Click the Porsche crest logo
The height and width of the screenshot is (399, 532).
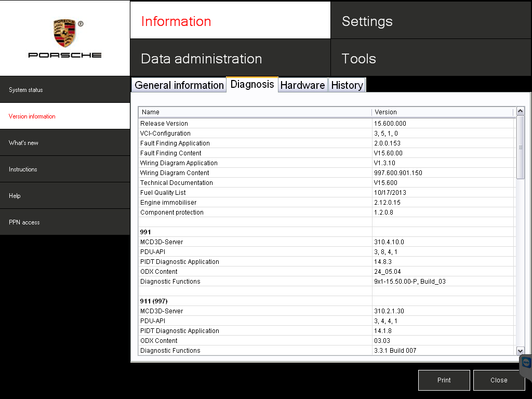(65, 34)
